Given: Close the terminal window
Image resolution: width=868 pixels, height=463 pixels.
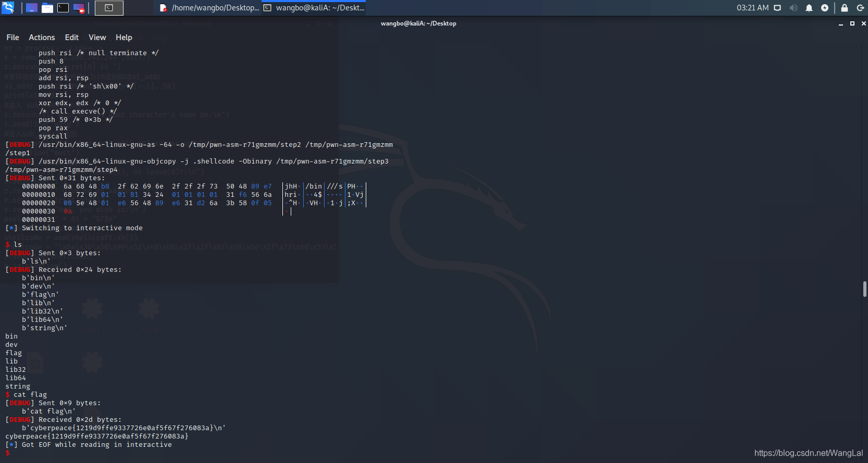Looking at the screenshot, I should [864, 23].
